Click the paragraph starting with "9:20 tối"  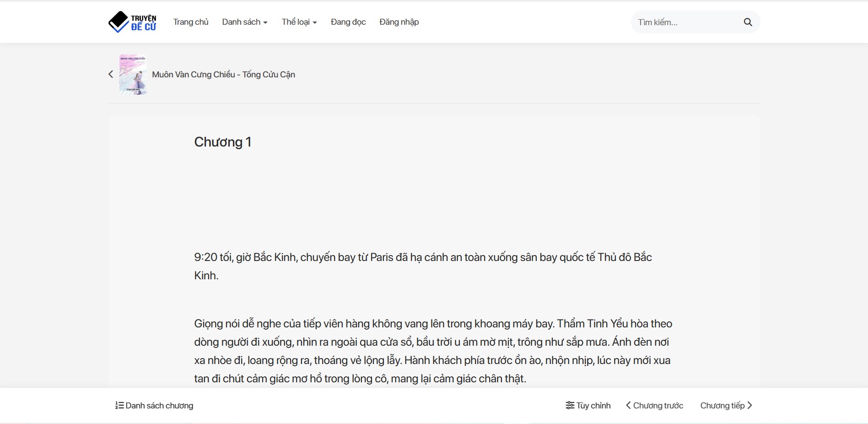[423, 266]
